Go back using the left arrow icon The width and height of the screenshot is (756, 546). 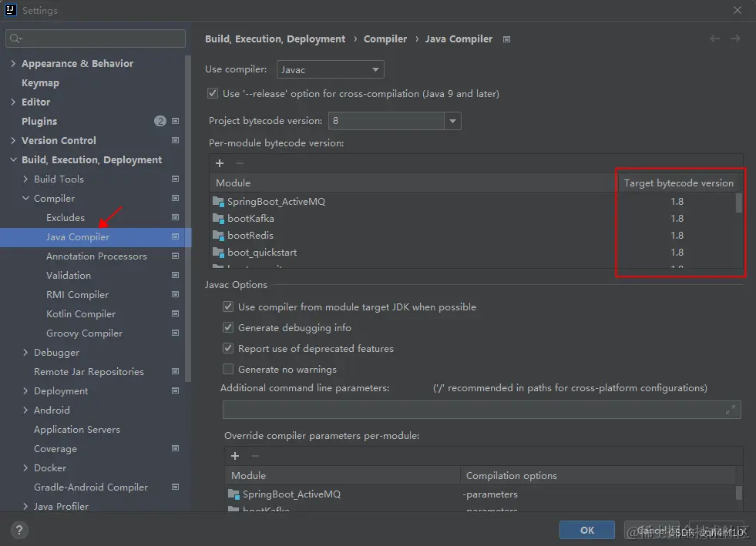point(714,39)
